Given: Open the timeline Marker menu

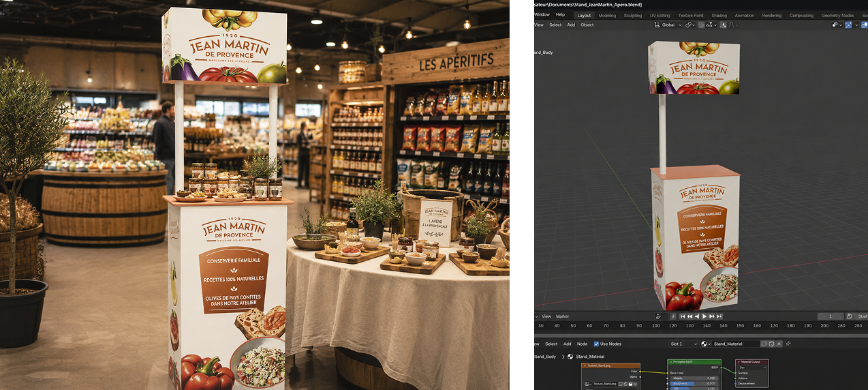Looking at the screenshot, I should (562, 316).
